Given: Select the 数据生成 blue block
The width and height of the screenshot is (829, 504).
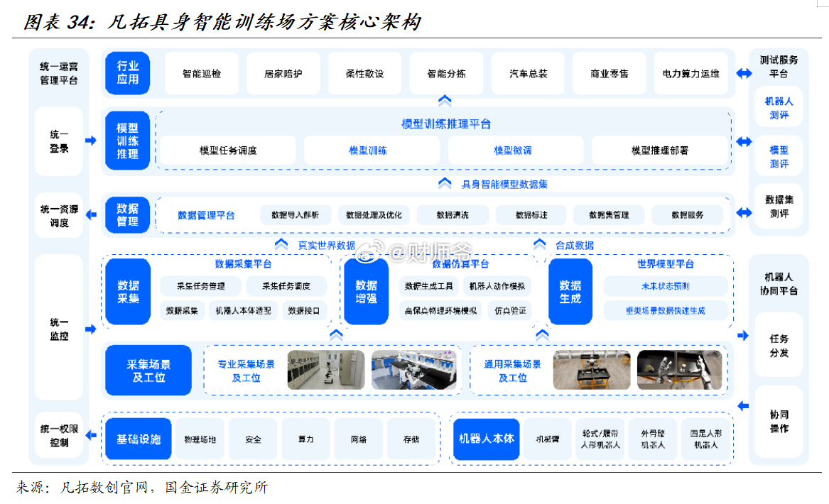Looking at the screenshot, I should (x=570, y=292).
